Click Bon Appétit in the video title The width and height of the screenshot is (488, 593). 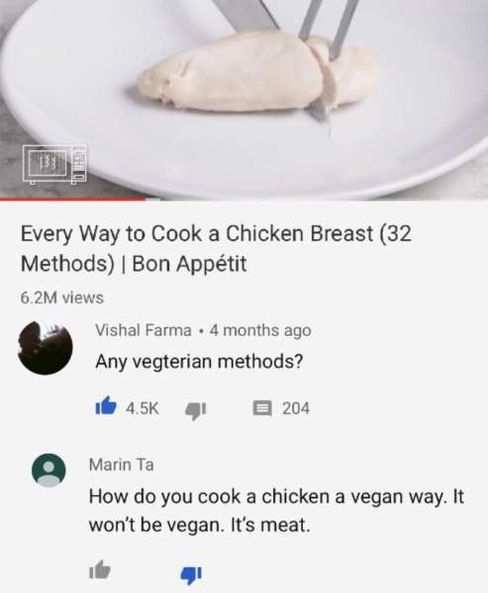tap(190, 264)
